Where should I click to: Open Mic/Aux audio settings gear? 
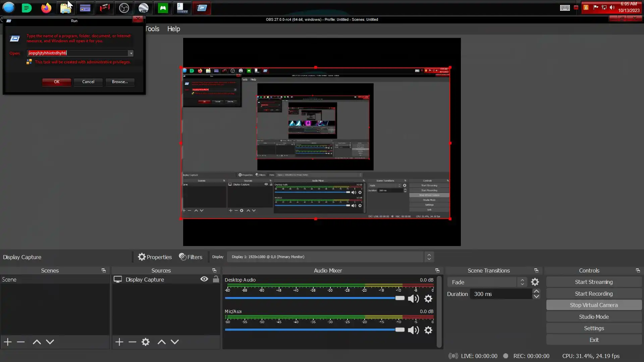click(428, 330)
